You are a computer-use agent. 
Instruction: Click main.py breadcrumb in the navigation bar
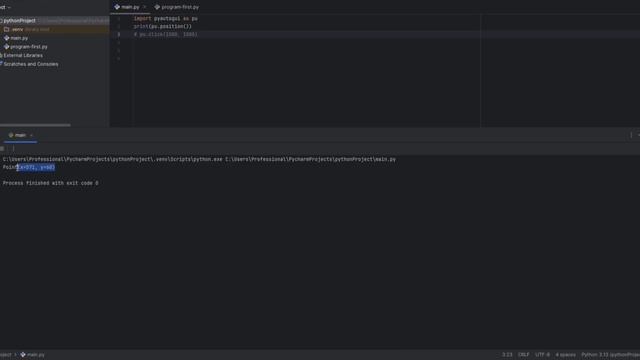click(x=32, y=355)
